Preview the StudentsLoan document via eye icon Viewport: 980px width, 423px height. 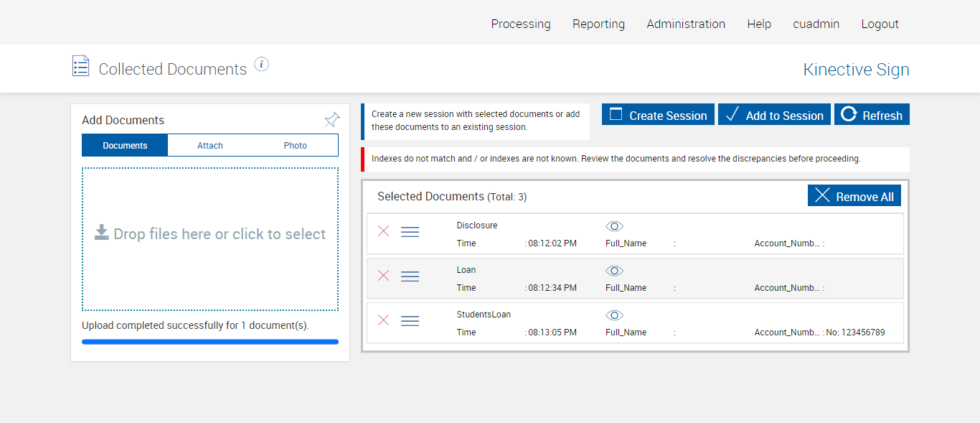click(x=614, y=315)
